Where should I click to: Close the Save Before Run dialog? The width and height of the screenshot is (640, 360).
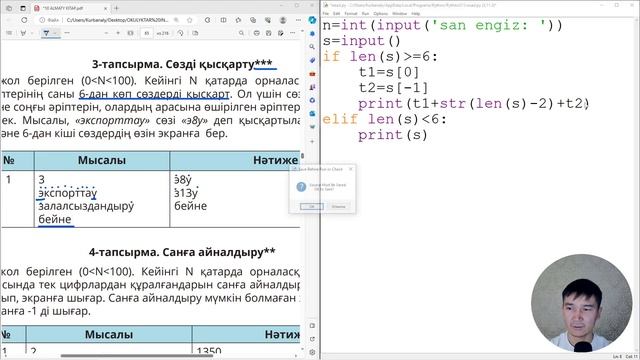(x=351, y=169)
